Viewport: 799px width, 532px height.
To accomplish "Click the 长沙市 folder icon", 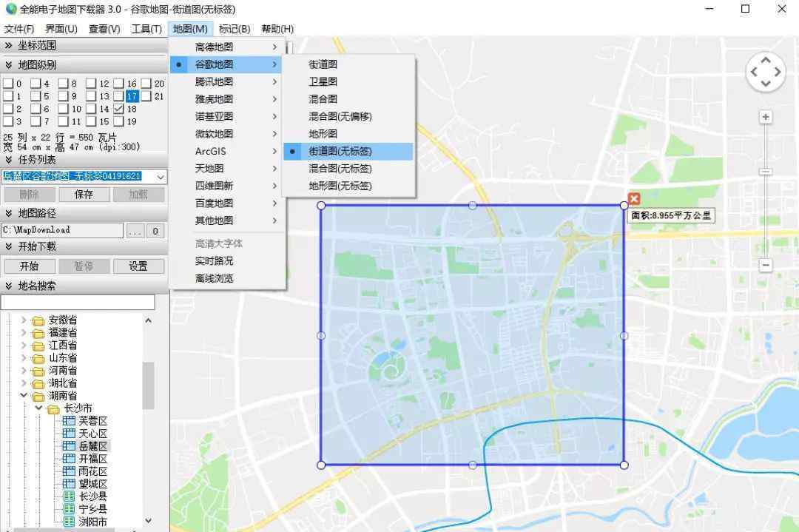I will pyautogui.click(x=53, y=408).
